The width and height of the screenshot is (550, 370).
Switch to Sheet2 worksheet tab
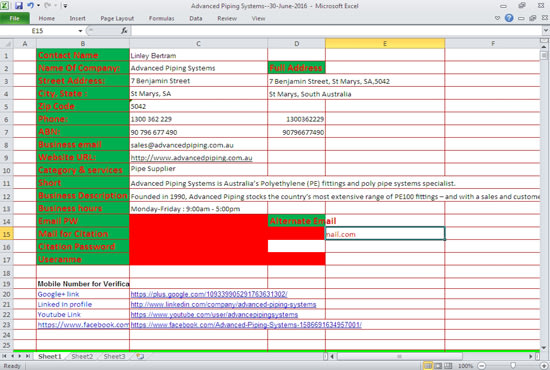pyautogui.click(x=82, y=356)
